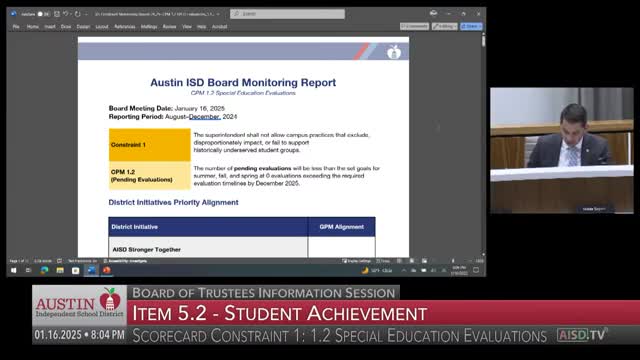Image resolution: width=640 pixels, height=360 pixels.
Task: Click the weather moon icon in taskbar
Action: [x=365, y=270]
